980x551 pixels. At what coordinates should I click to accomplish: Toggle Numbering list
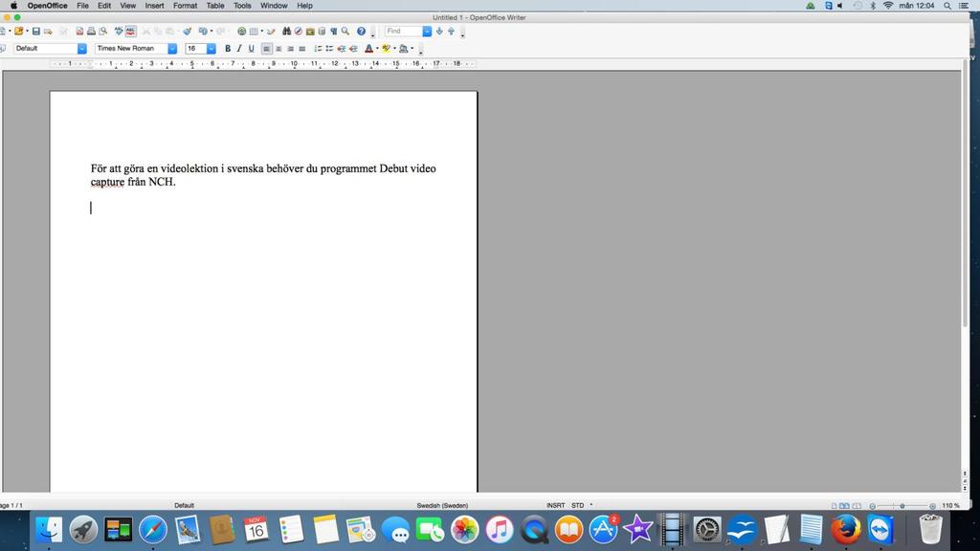point(318,48)
